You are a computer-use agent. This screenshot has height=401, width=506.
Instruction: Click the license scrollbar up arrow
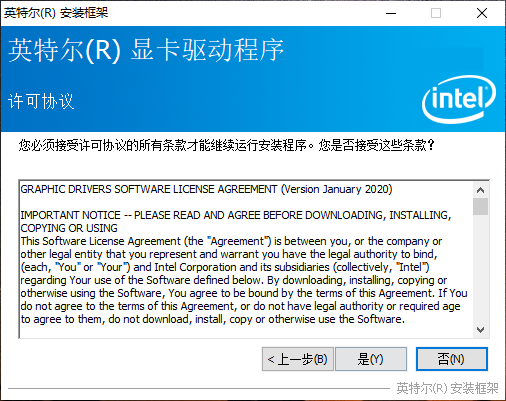(480, 190)
